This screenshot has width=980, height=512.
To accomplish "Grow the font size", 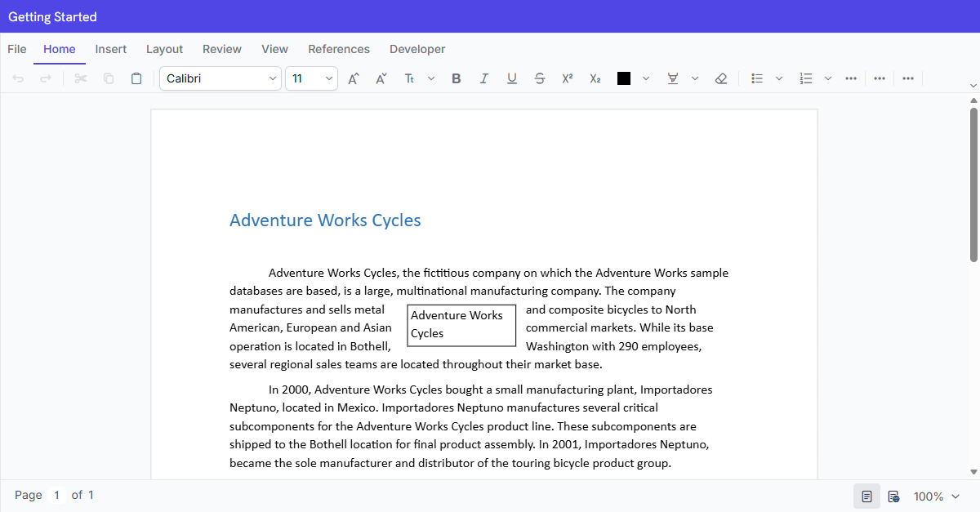I will [354, 78].
